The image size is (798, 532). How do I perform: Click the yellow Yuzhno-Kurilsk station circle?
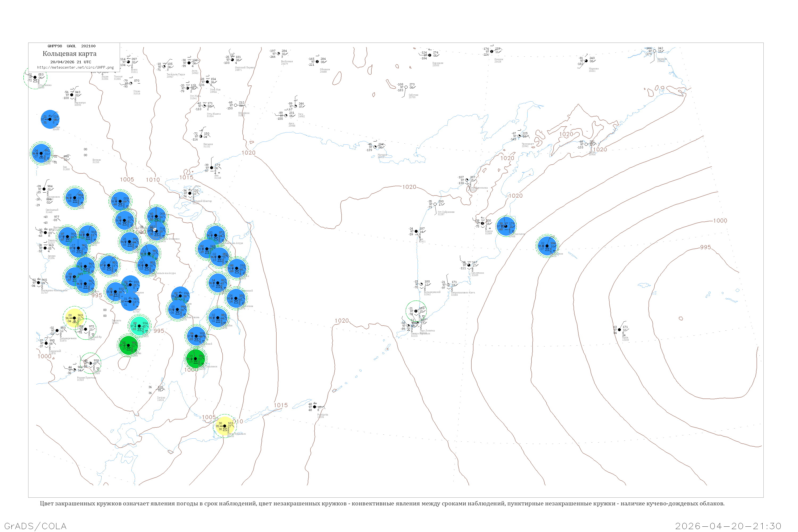(x=224, y=426)
